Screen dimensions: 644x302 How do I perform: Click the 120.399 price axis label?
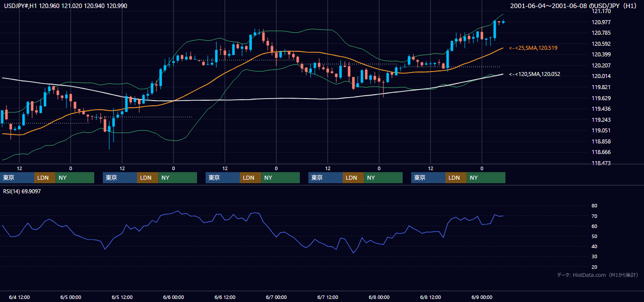602,54
